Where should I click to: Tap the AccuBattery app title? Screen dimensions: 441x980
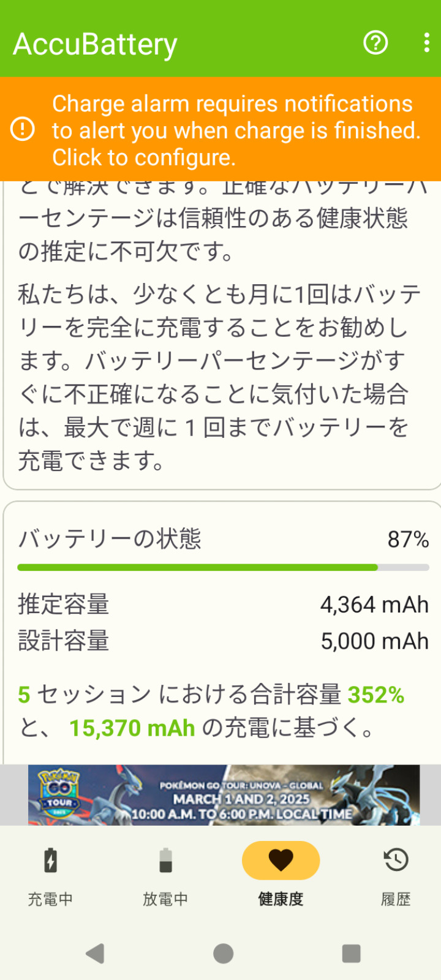[x=96, y=44]
